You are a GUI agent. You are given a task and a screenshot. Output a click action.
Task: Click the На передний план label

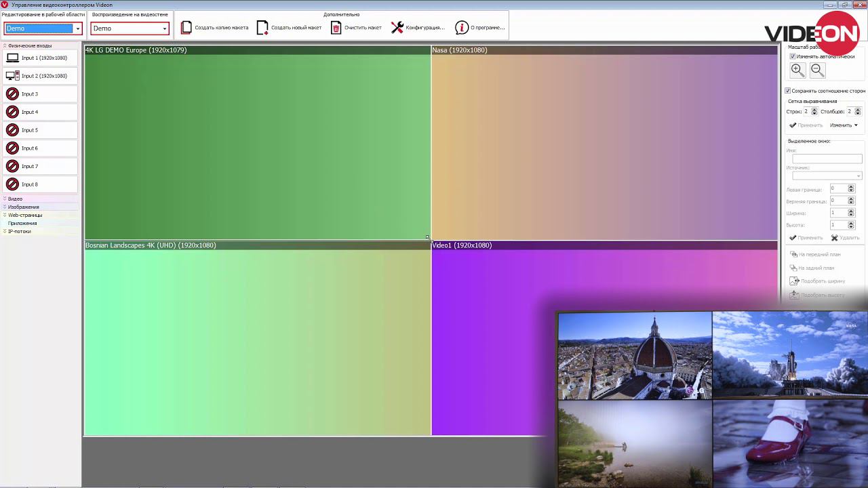820,255
